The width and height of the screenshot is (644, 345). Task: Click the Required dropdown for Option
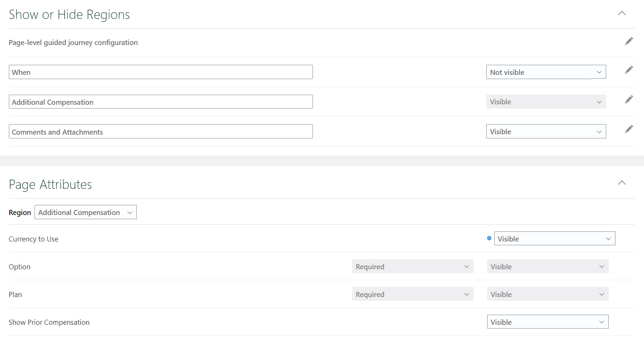[x=412, y=266]
